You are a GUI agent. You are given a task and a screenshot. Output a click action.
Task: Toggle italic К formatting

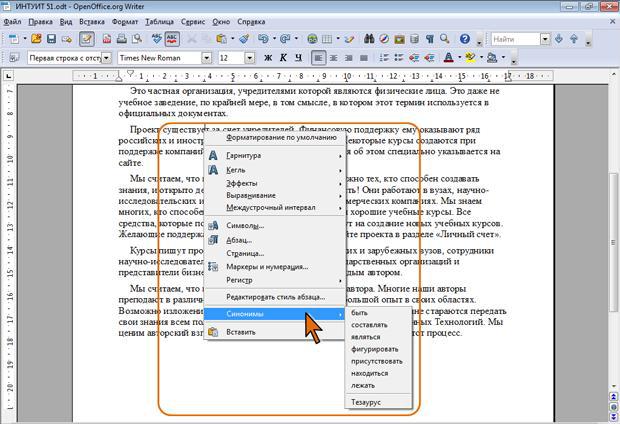tap(283, 58)
